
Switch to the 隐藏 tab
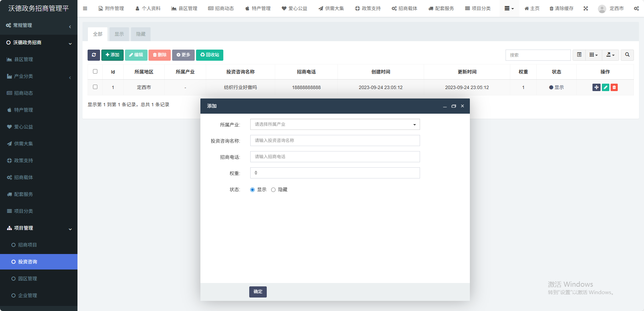tap(140, 34)
